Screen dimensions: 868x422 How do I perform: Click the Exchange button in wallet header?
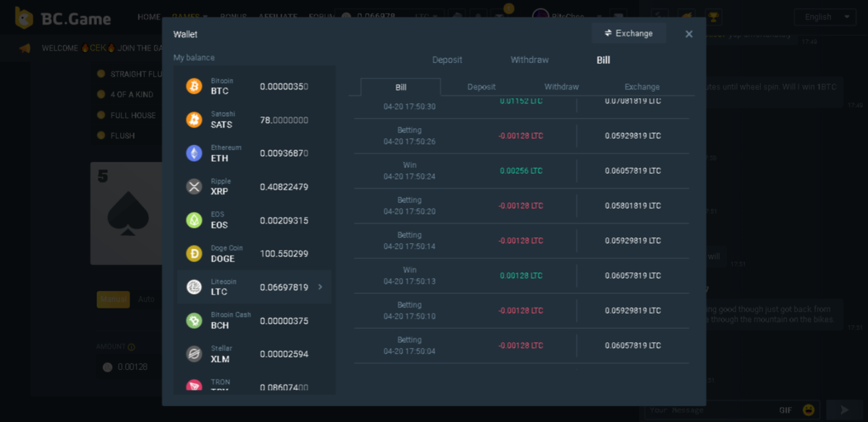point(629,33)
